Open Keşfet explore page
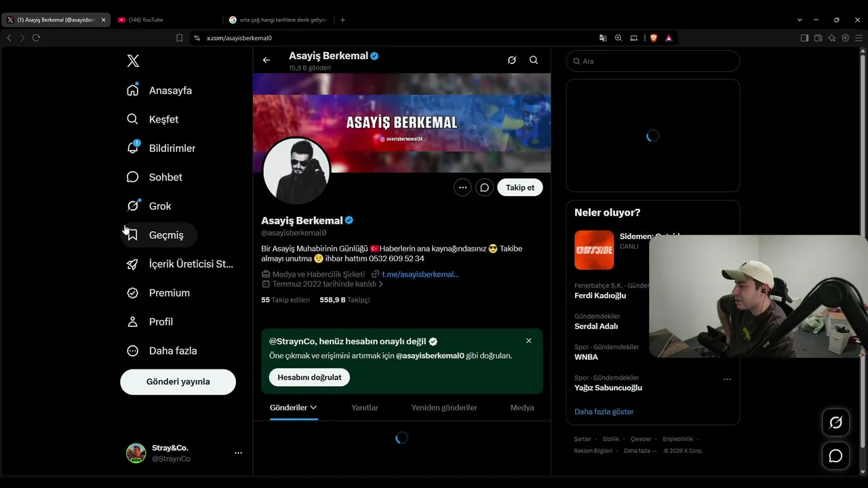 (153, 119)
